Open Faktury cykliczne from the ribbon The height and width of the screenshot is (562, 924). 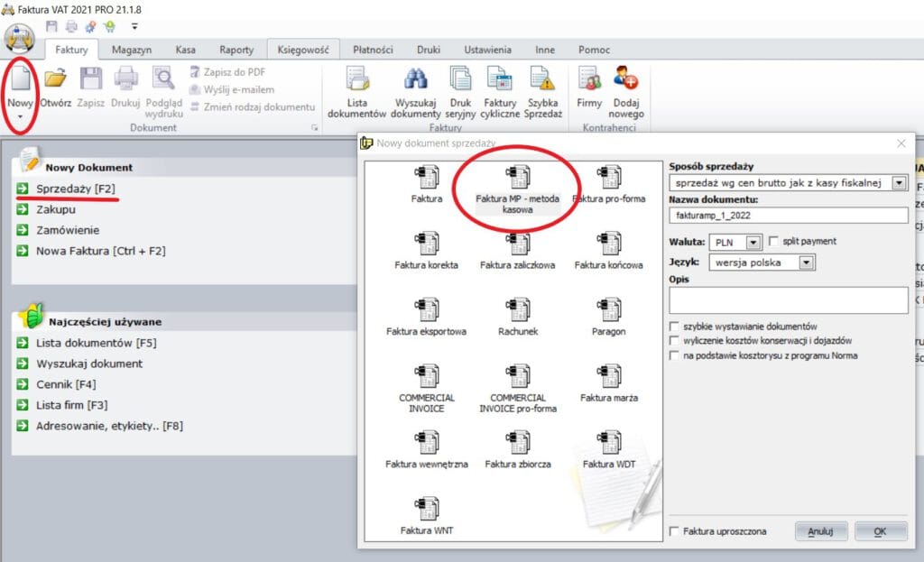coord(500,81)
